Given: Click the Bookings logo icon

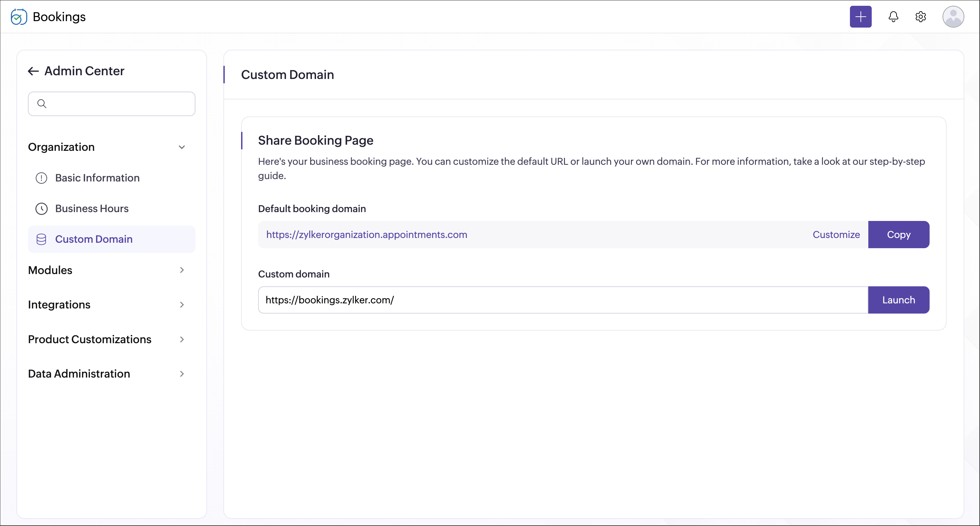Looking at the screenshot, I should coord(19,17).
